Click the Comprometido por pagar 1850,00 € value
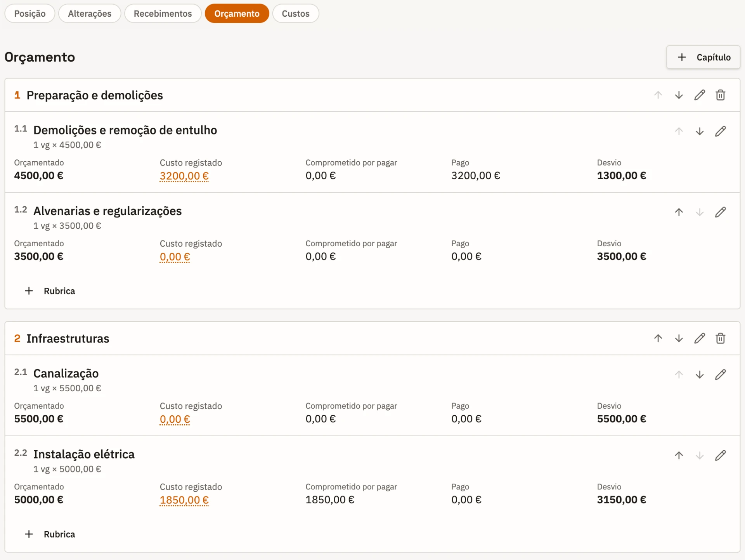This screenshot has width=745, height=560. click(x=330, y=500)
